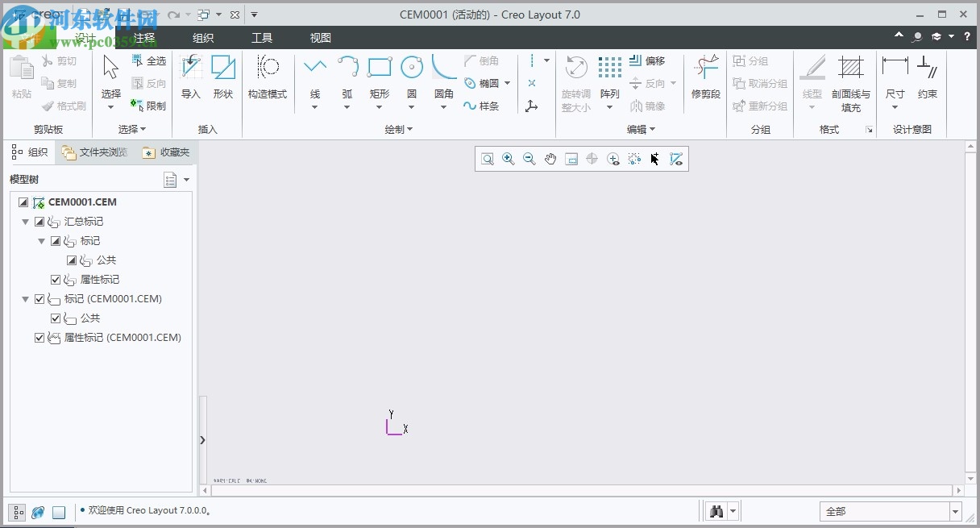The image size is (980, 528).
Task: Collapse the 汇总标记 tree node
Action: coord(25,221)
